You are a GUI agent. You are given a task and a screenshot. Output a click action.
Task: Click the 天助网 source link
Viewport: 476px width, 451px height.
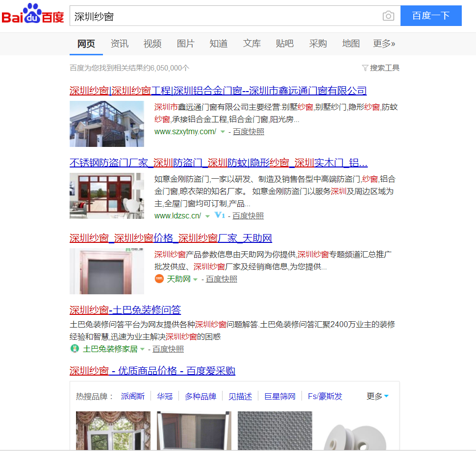[178, 279]
